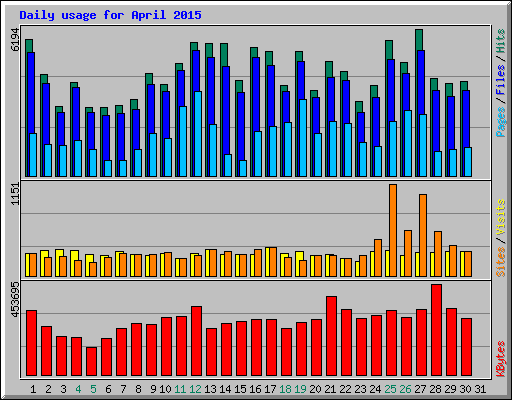Click the 453695 KBytes axis value
512x400 pixels.
click(15, 299)
